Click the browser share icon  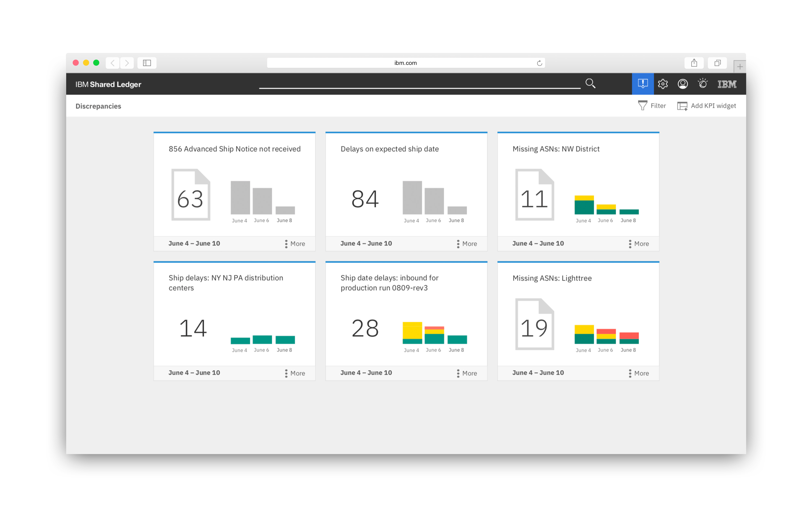(x=694, y=63)
